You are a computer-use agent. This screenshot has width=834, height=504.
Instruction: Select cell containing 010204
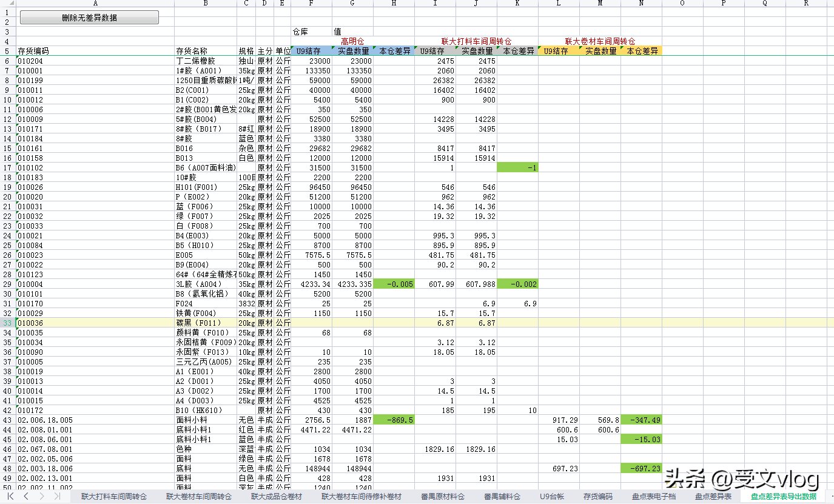click(95, 61)
